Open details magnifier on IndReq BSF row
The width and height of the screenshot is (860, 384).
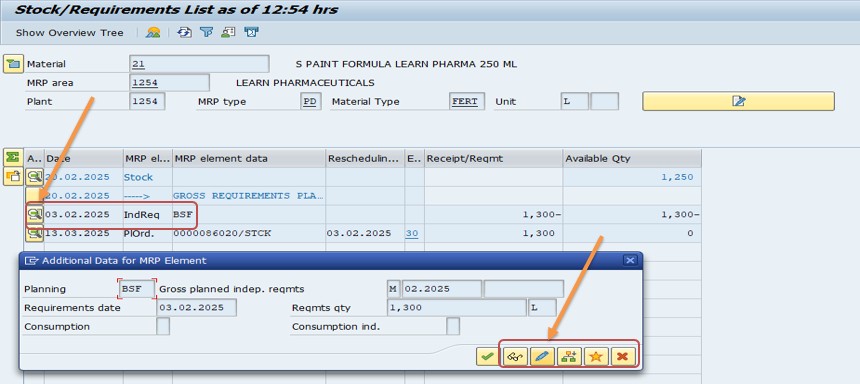[35, 214]
